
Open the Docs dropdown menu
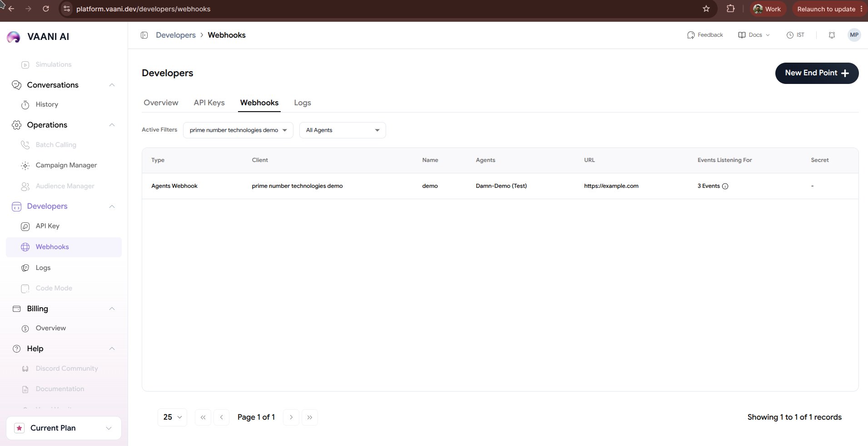coord(754,35)
